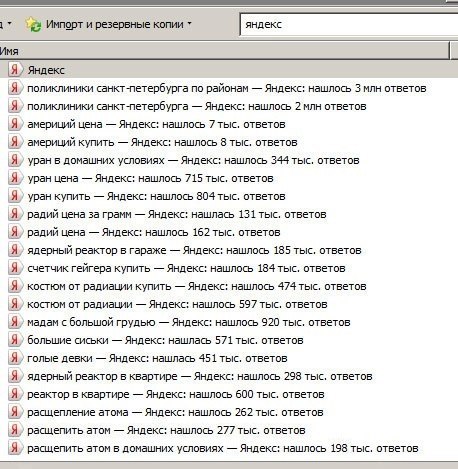This screenshot has height=469, width=458.
Task: Click the icon of the 571 тыс. ответов row
Action: (x=15, y=340)
